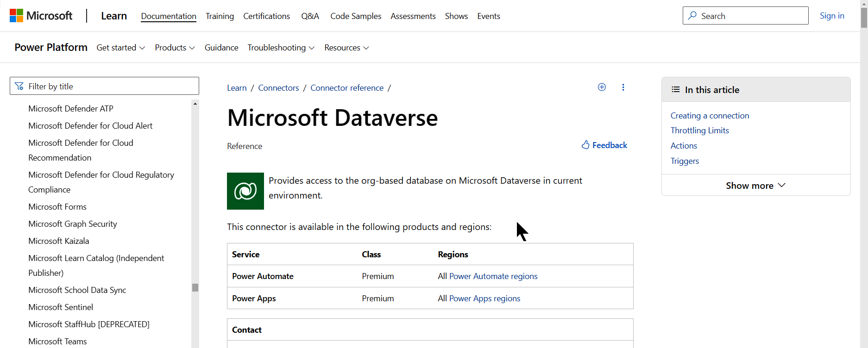Select Microsoft Sentinel in sidebar

click(x=61, y=307)
